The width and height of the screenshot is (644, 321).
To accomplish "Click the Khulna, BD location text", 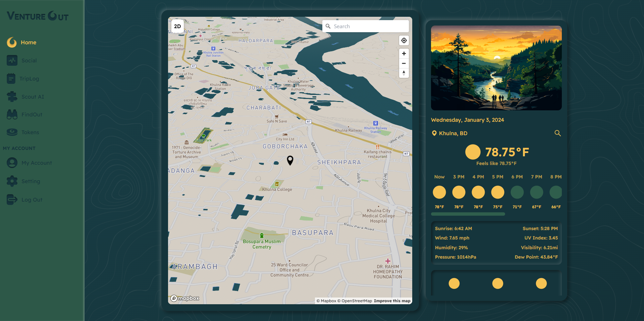I will [x=453, y=133].
